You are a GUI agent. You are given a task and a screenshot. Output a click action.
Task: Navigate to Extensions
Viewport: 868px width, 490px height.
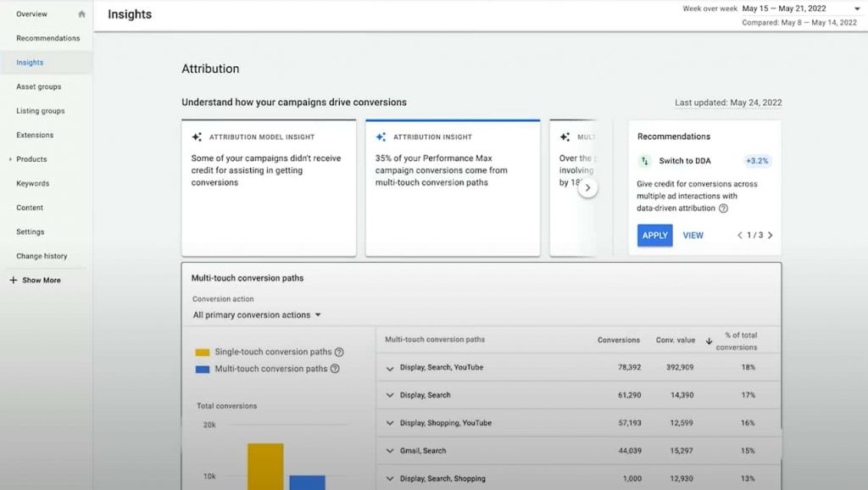pyautogui.click(x=35, y=135)
